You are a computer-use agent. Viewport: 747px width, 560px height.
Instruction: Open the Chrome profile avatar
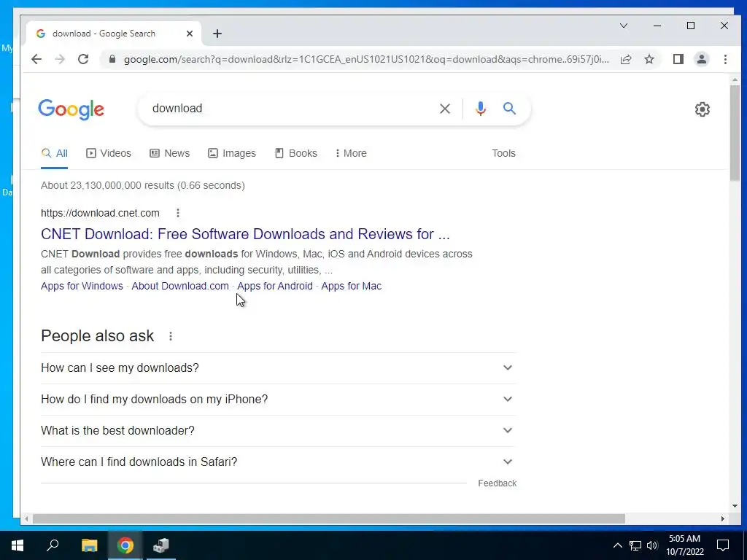coord(701,59)
